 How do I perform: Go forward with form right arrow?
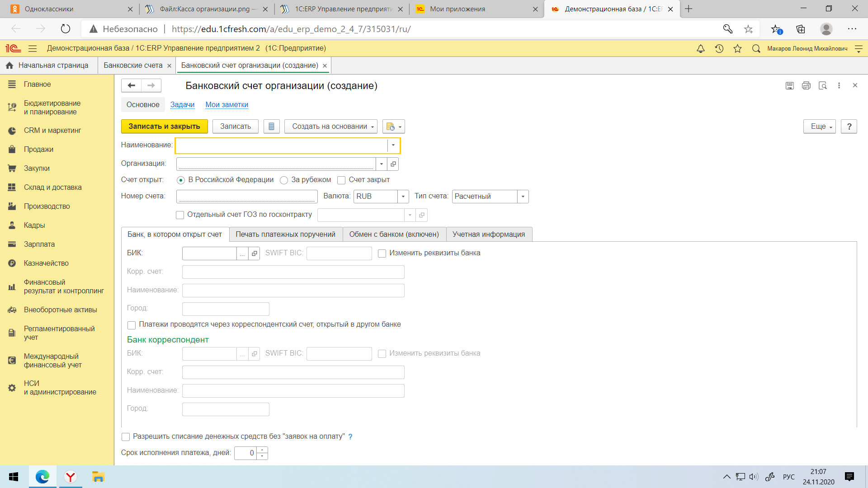[151, 85]
